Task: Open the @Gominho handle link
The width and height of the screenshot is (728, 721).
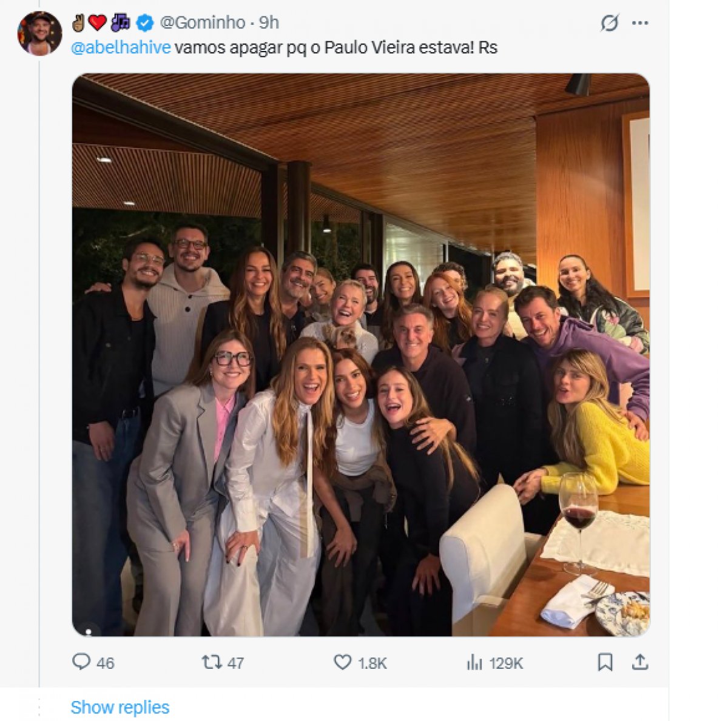Action: pyautogui.click(x=203, y=23)
